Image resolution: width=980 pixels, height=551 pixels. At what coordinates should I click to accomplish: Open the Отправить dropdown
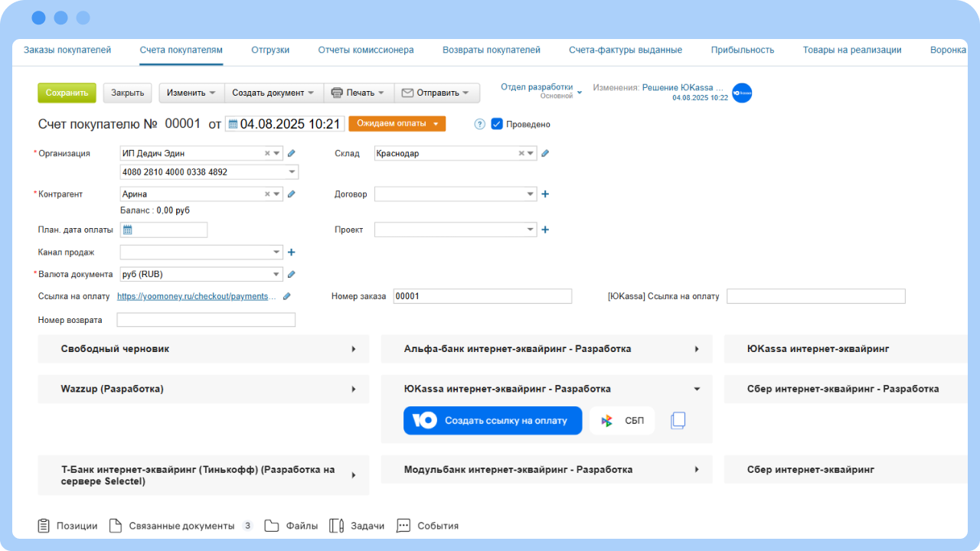436,93
